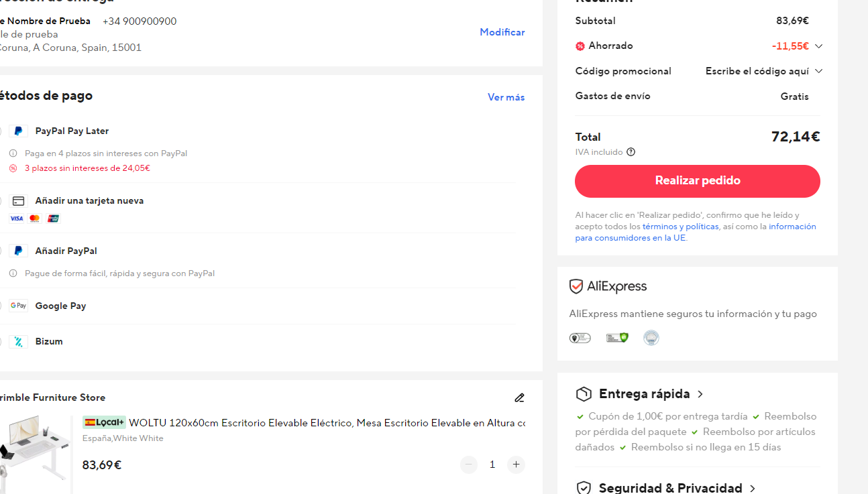
Task: Open información para consumidores en la UE link
Action: coord(696,233)
